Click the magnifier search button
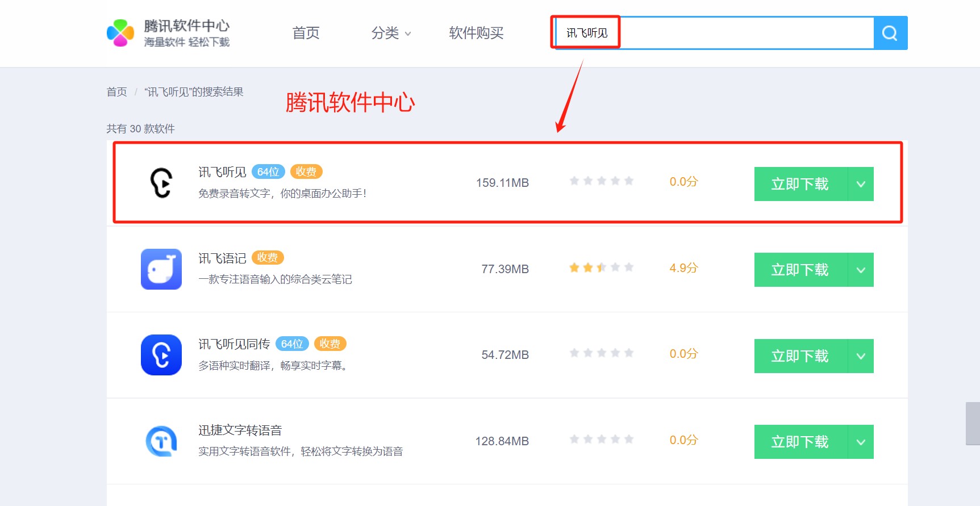Image resolution: width=980 pixels, height=506 pixels. [x=890, y=33]
